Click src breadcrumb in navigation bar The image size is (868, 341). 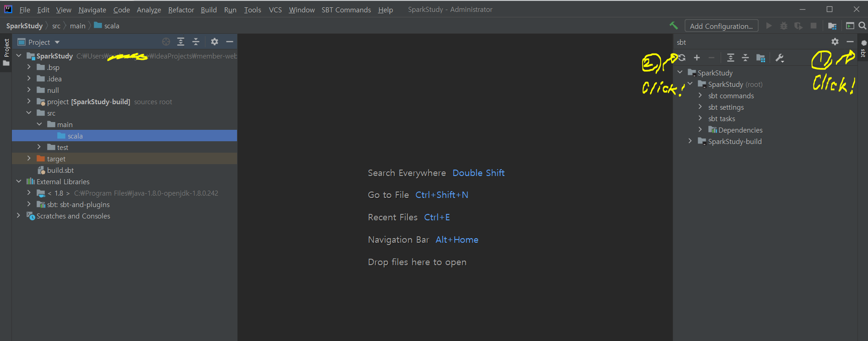click(56, 26)
